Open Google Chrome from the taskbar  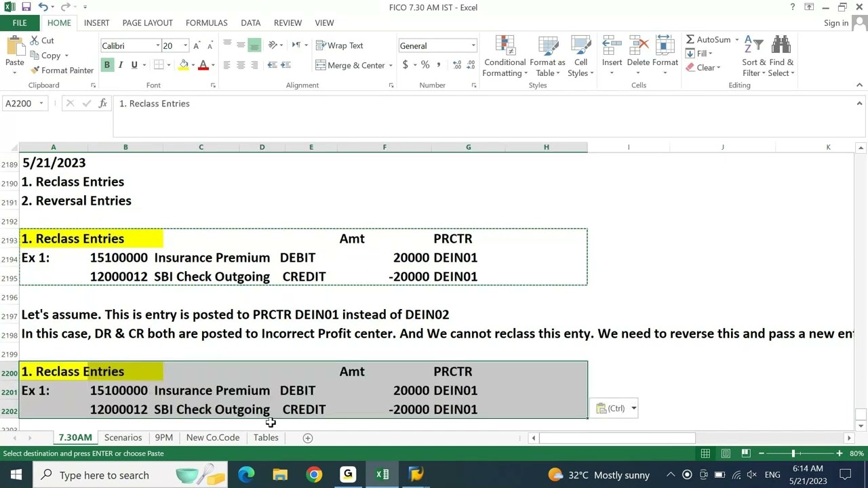click(314, 474)
